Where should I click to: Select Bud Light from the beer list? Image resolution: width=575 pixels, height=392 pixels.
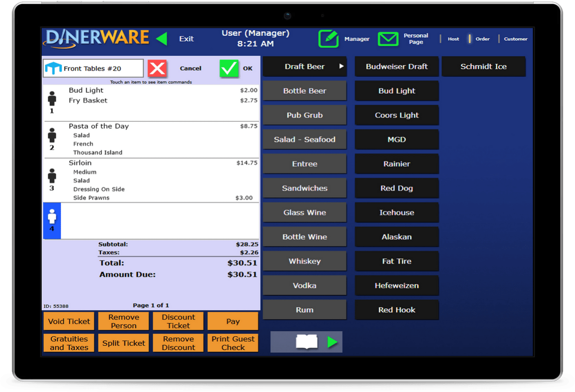coord(397,91)
